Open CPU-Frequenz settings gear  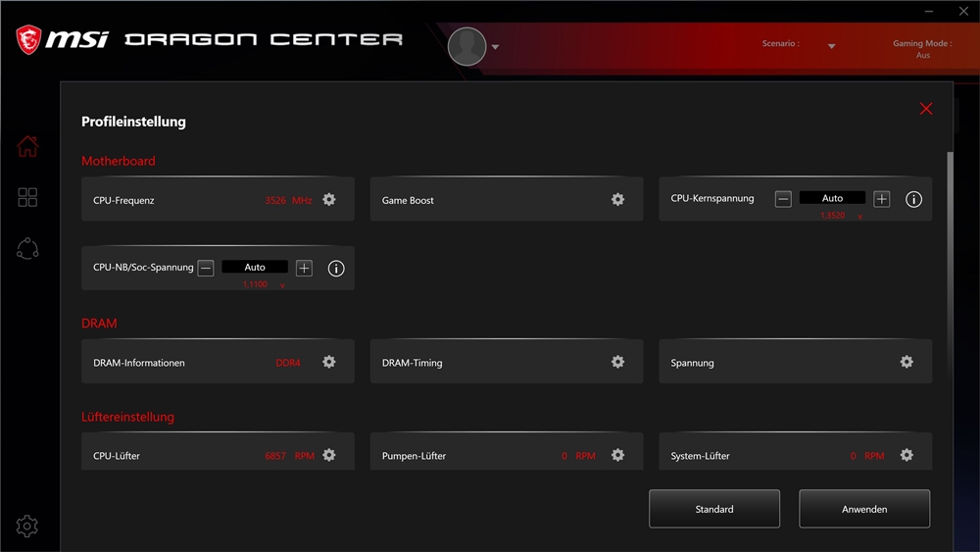click(329, 199)
